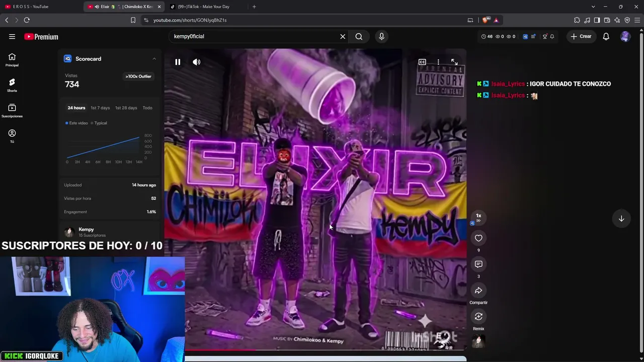Collapse the Scorecard panel

pyautogui.click(x=154, y=59)
